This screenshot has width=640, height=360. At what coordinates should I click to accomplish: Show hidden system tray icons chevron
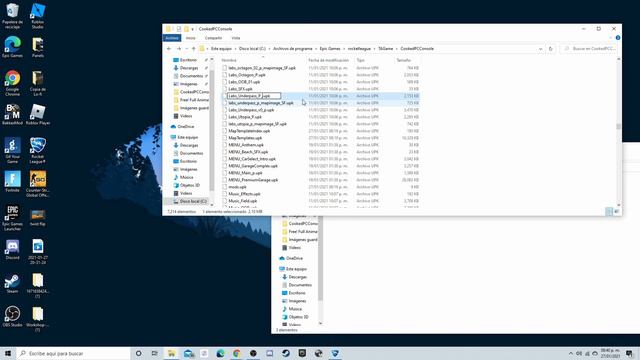pyautogui.click(x=570, y=353)
